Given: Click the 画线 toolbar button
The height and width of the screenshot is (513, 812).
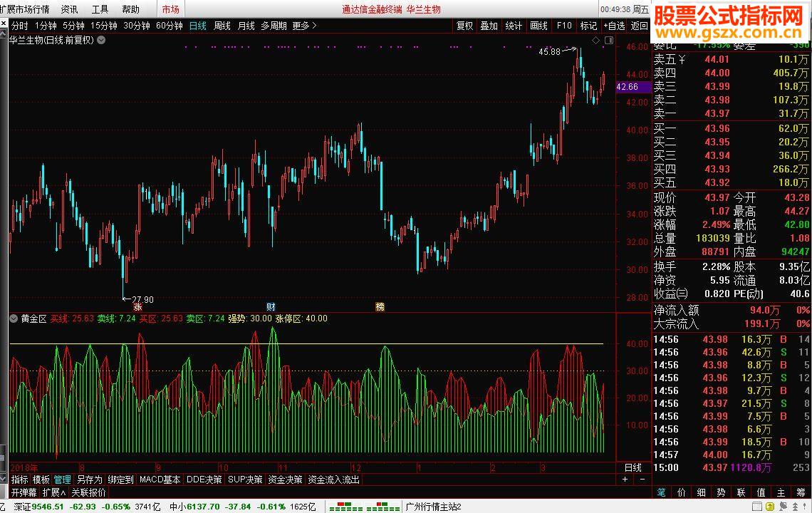Looking at the screenshot, I should click(538, 26).
